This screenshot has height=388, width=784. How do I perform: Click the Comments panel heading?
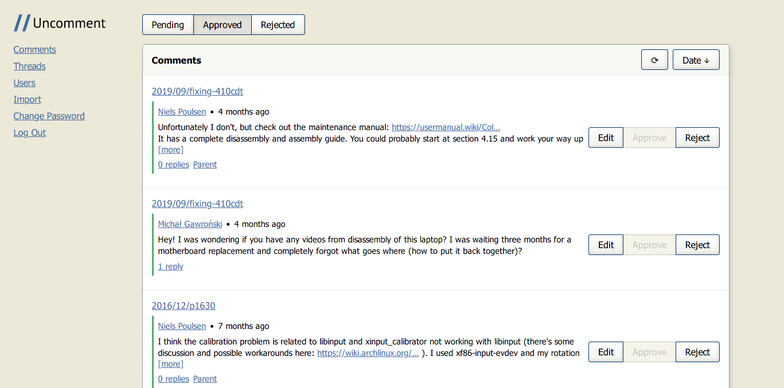176,60
